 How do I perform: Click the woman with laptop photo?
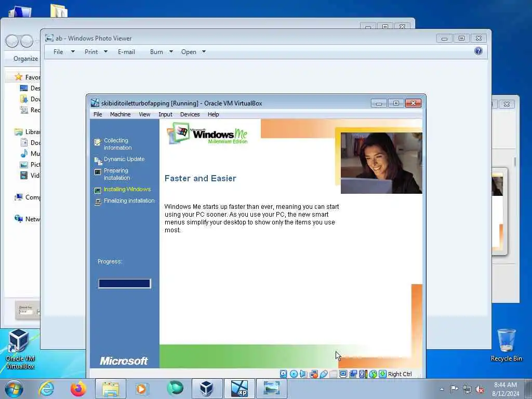(381, 163)
